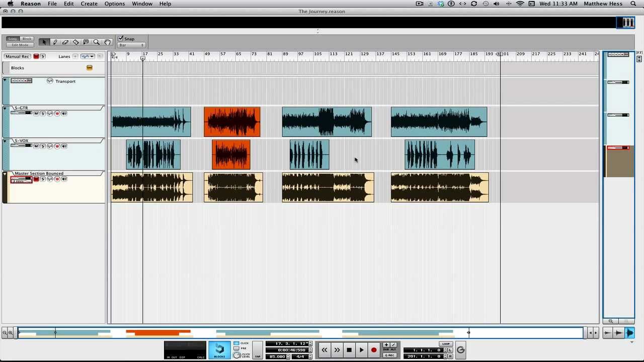
Task: Select the Pencil tool
Action: pyautogui.click(x=55, y=42)
